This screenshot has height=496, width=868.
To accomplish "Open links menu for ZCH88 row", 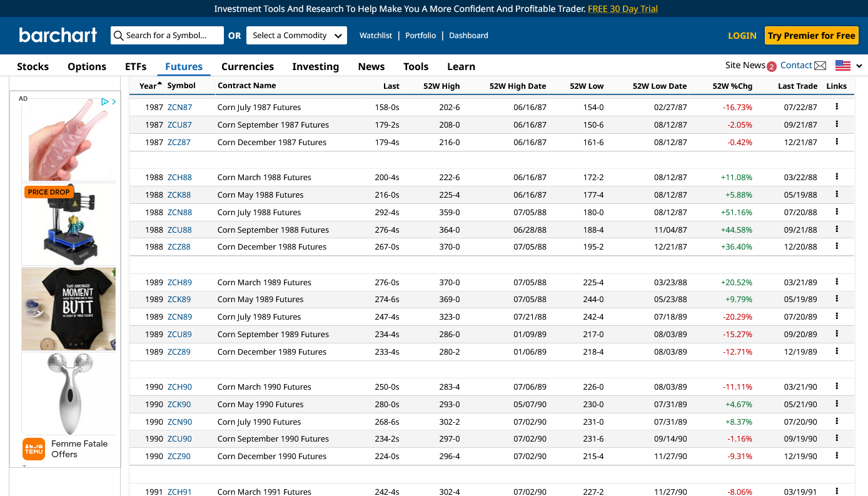I will 837,177.
